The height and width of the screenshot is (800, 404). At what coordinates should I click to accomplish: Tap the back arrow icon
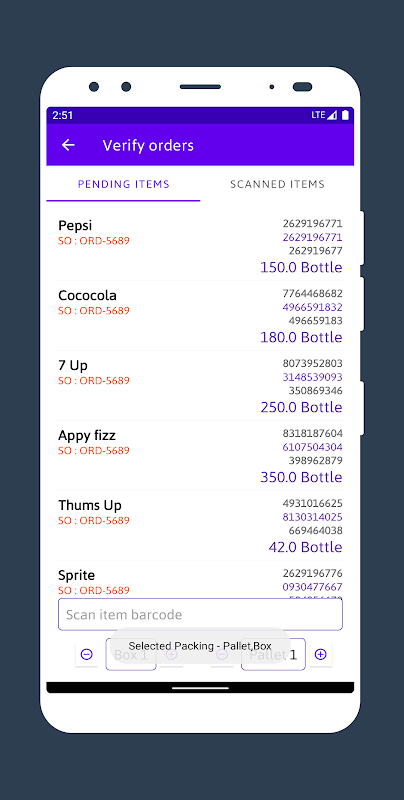[68, 145]
